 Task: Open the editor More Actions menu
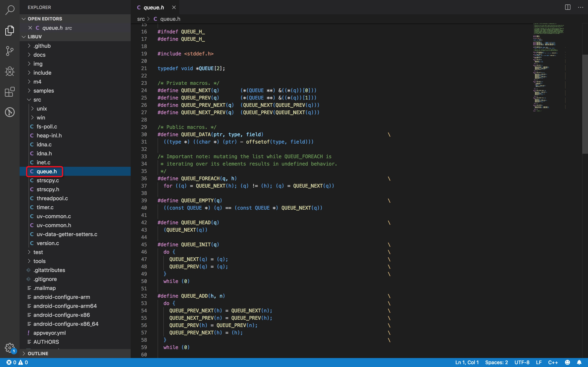click(x=580, y=7)
